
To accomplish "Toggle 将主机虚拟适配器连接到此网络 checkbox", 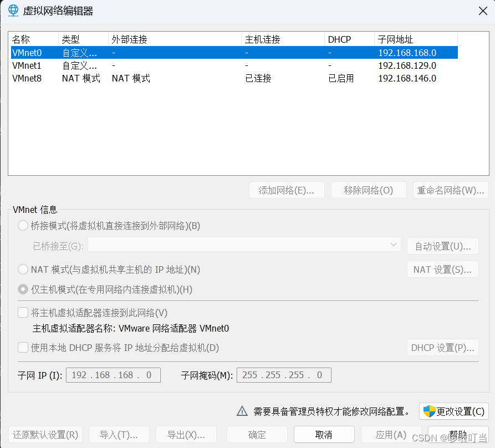I will click(23, 313).
